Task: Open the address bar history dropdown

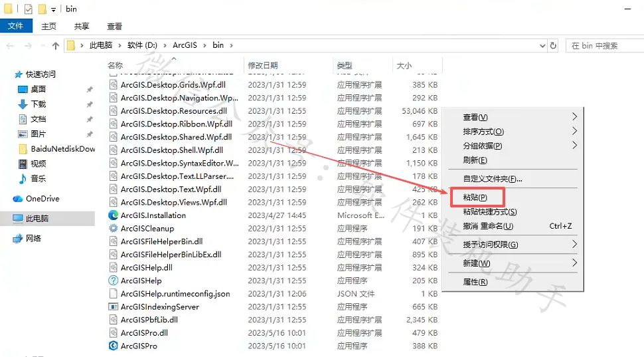Action: (x=542, y=46)
